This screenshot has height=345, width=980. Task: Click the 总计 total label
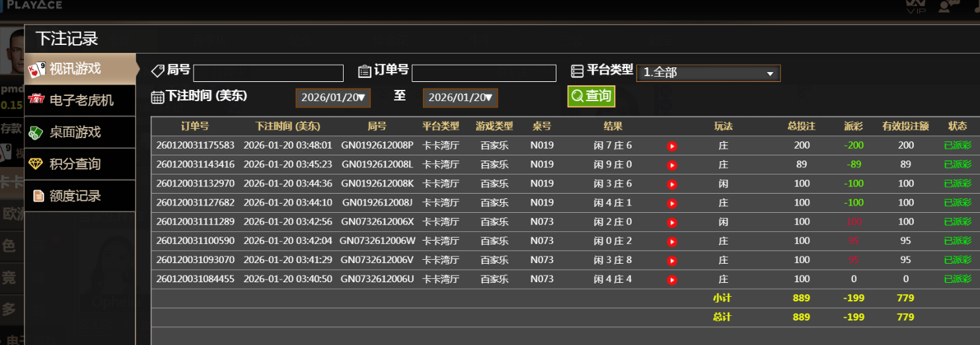pyautogui.click(x=722, y=317)
